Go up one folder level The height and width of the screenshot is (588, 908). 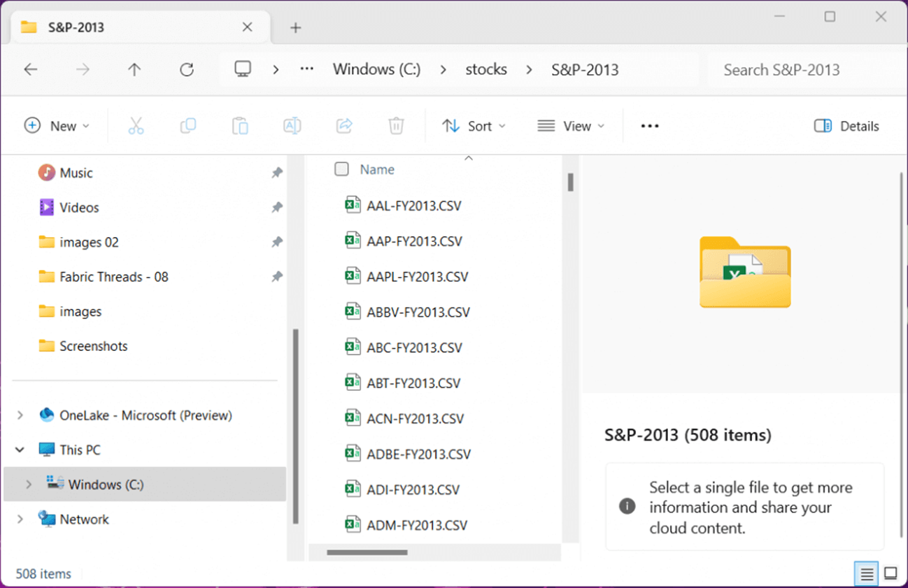pos(134,69)
